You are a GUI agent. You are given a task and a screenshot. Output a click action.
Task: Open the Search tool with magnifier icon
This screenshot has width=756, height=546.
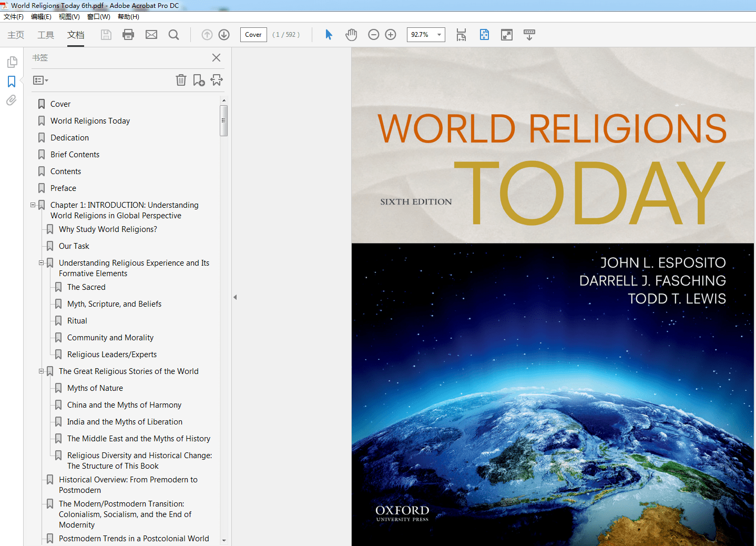[x=173, y=34]
